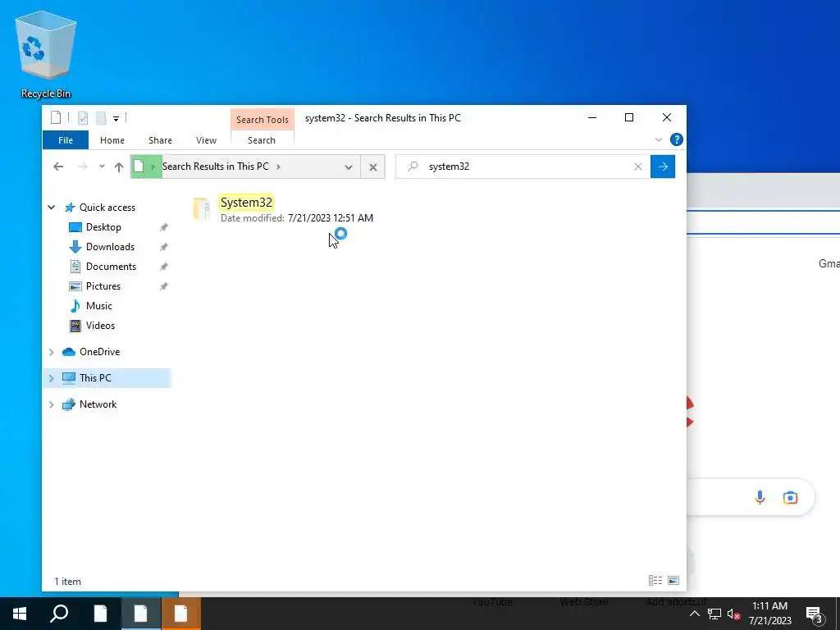Collapse the Quick access tree node
The image size is (840, 630).
[x=52, y=208]
